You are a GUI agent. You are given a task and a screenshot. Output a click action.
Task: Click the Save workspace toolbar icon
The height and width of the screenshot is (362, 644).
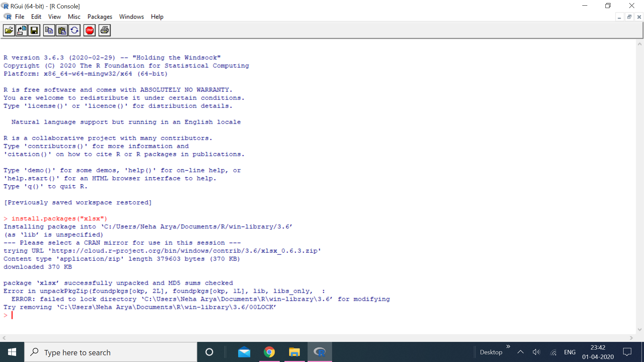pyautogui.click(x=34, y=31)
